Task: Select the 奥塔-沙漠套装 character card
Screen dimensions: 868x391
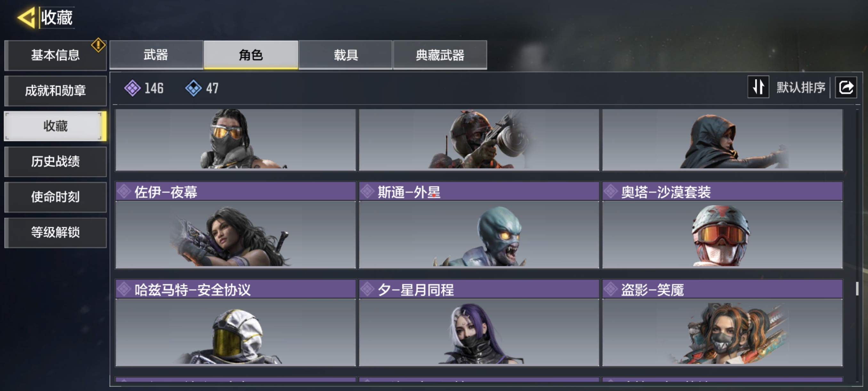Action: 722,225
